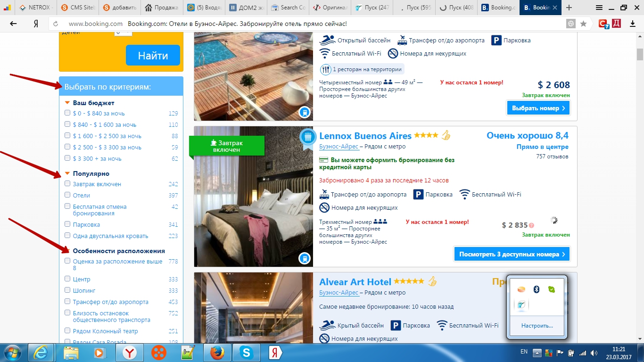Image resolution: width=644 pixels, height=362 pixels.
Task: Click the bookmark star icon in address bar
Action: [x=583, y=24]
